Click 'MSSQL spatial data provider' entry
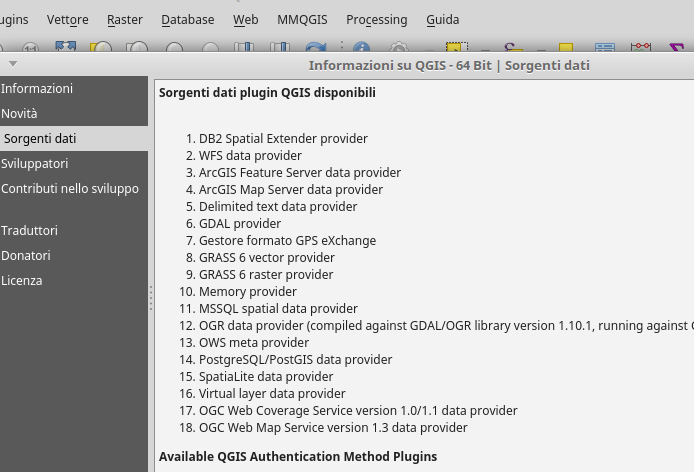This screenshot has width=694, height=472. tap(278, 309)
